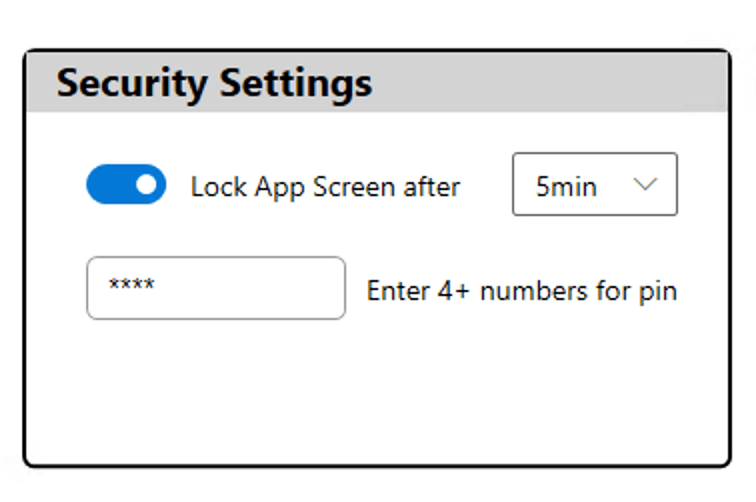
Task: Click the white knob of the blue toggle
Action: (146, 184)
